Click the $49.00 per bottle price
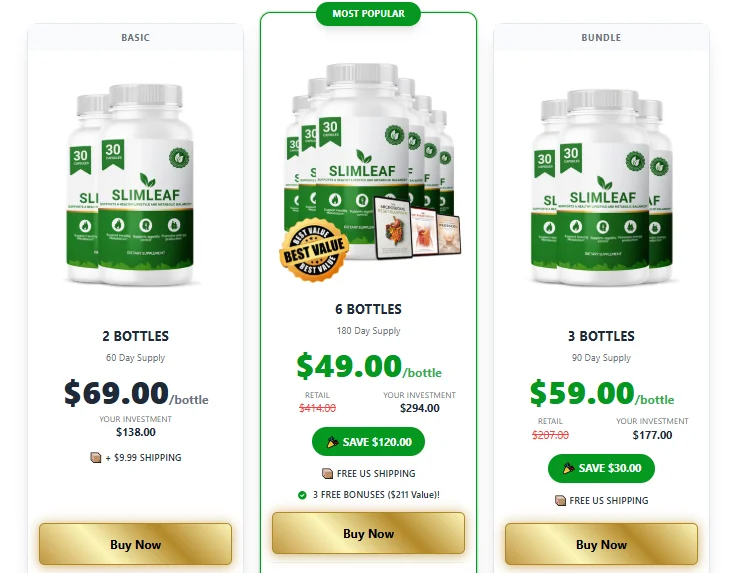The image size is (736, 573). pyautogui.click(x=369, y=366)
